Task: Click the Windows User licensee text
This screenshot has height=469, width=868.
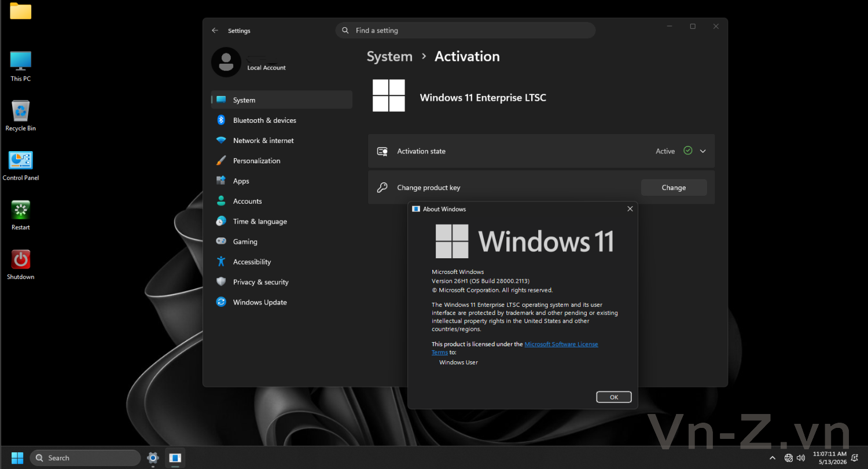Action: click(458, 362)
